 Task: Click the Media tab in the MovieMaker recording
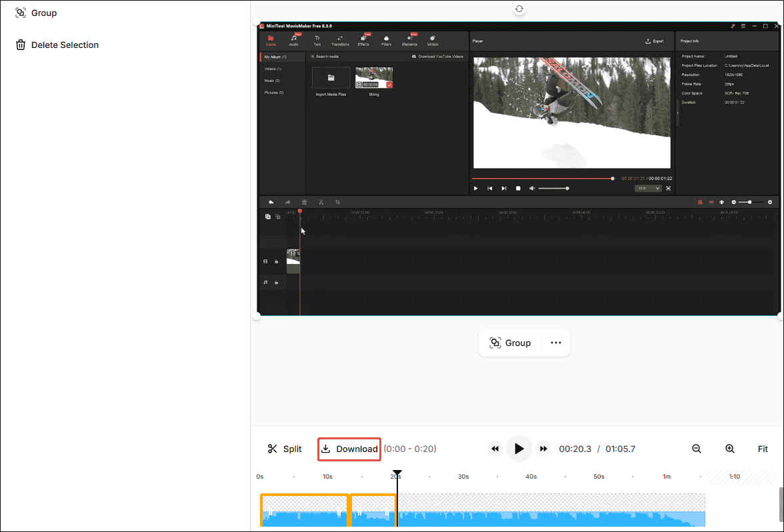coord(271,41)
